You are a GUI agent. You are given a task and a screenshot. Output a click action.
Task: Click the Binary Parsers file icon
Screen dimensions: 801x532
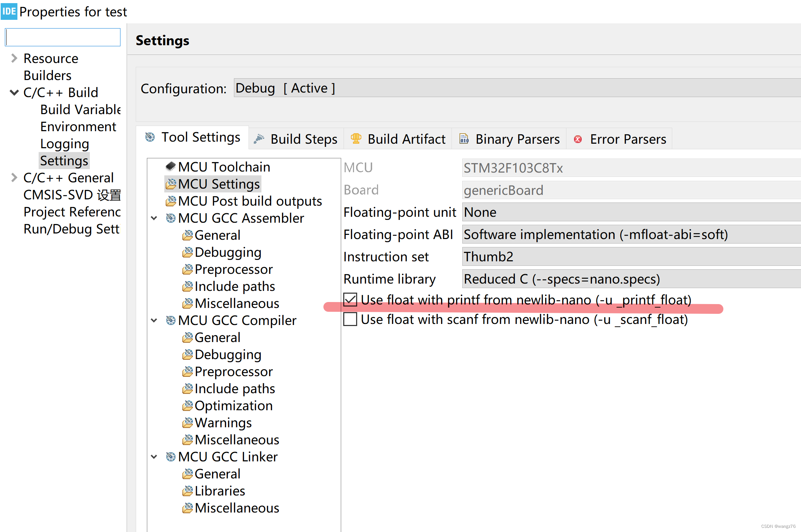point(464,139)
